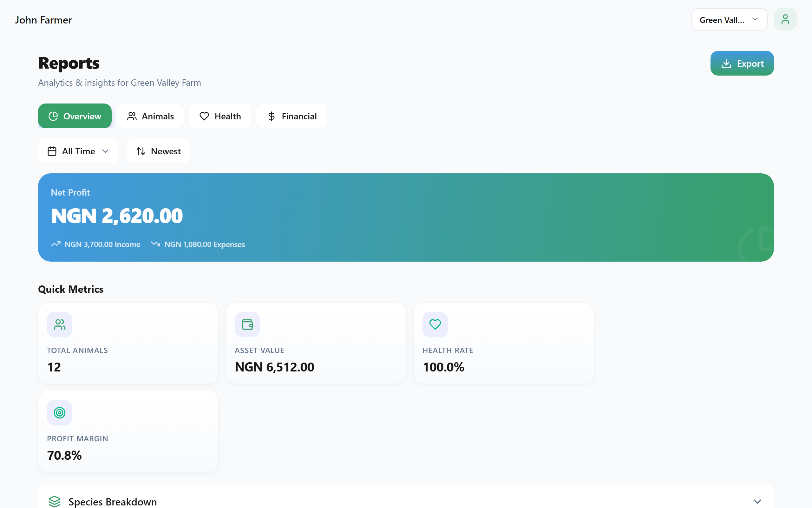The height and width of the screenshot is (508, 812).
Task: Click the John Farmer title
Action: tap(43, 20)
